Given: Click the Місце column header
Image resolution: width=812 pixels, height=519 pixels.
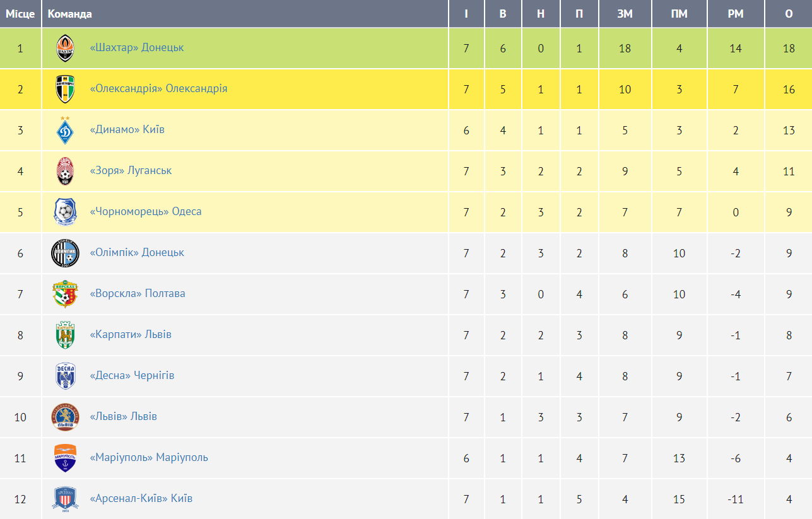Looking at the screenshot, I should click(x=20, y=14).
